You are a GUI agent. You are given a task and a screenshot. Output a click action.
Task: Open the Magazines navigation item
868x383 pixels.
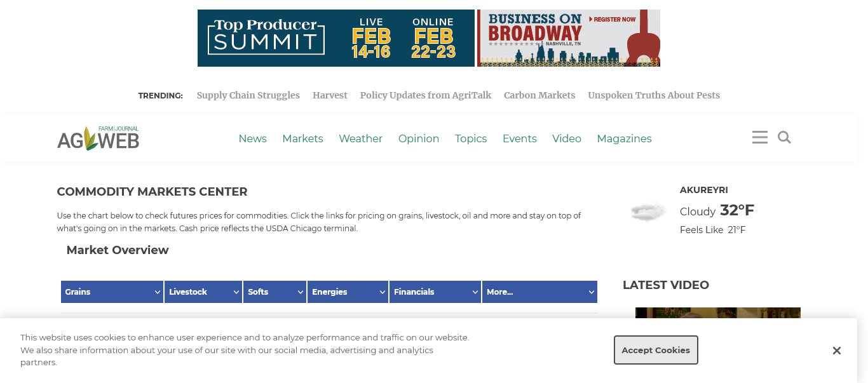click(x=624, y=138)
